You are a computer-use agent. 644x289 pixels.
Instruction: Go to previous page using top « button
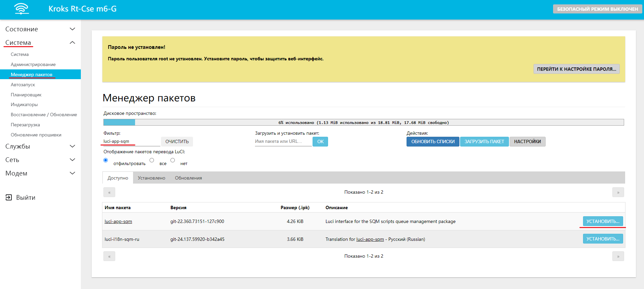(109, 192)
